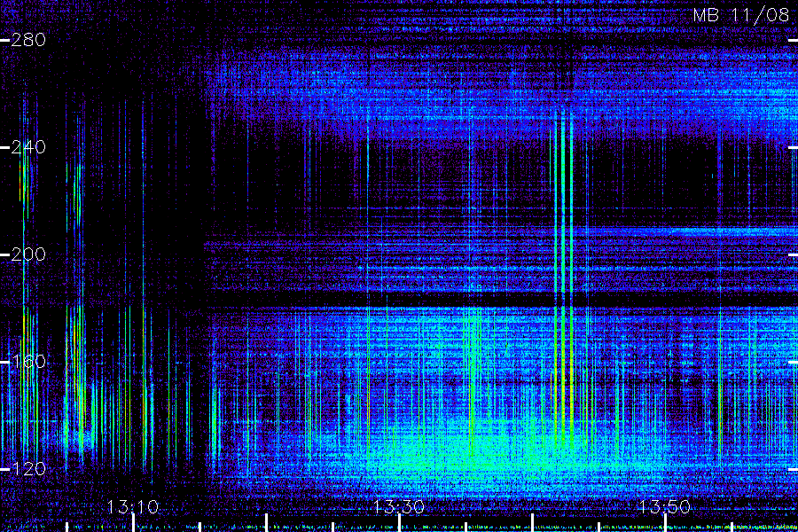Click the 13:30 time axis label

399,506
